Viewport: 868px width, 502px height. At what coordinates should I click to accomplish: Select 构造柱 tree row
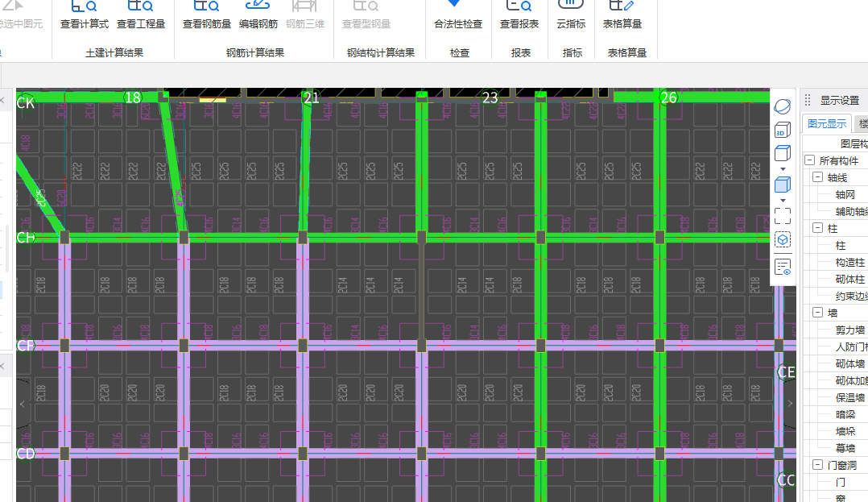click(x=850, y=262)
